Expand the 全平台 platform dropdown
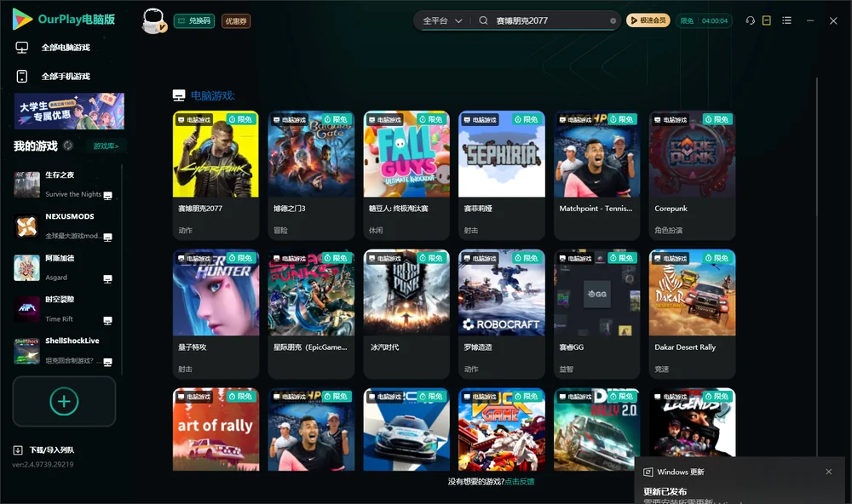Viewport: 852px width, 504px height. tap(442, 20)
